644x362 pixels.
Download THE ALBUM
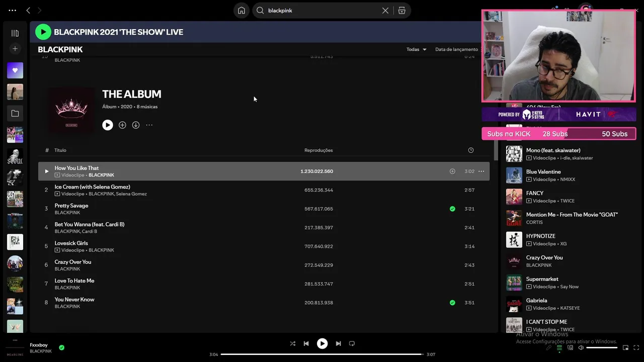click(136, 125)
